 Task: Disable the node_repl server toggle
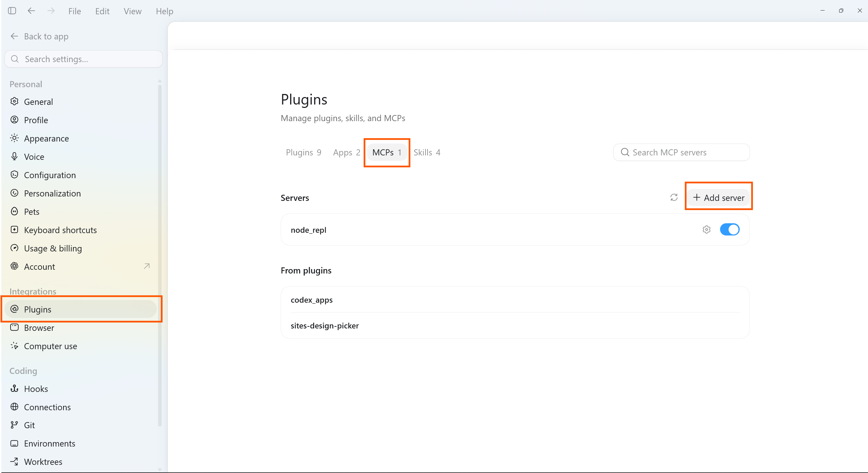tap(730, 230)
